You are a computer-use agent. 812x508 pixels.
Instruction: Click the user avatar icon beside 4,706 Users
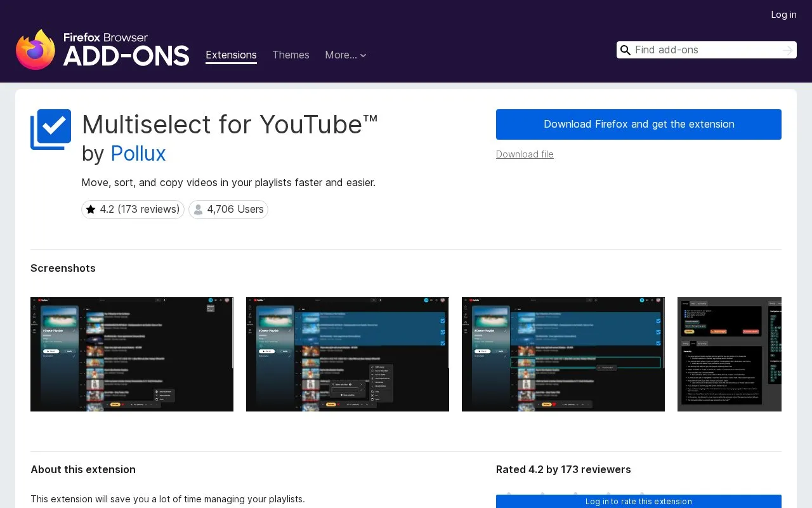pyautogui.click(x=198, y=210)
